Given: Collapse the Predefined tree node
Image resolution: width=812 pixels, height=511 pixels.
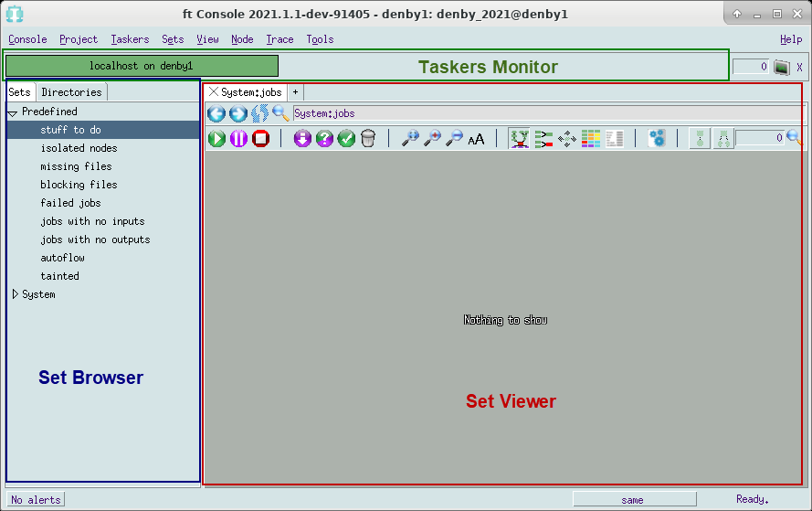Looking at the screenshot, I should pyautogui.click(x=13, y=112).
